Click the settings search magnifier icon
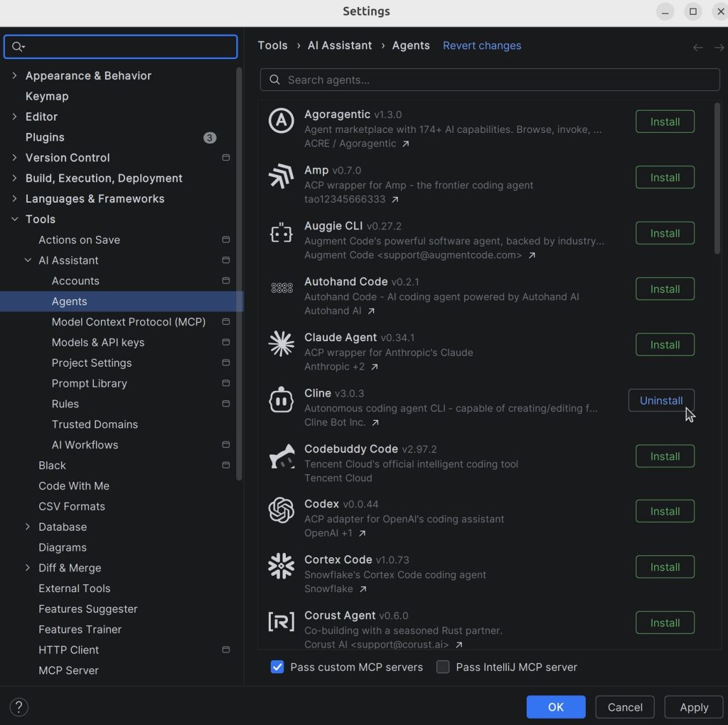This screenshot has height=725, width=728. [x=18, y=46]
